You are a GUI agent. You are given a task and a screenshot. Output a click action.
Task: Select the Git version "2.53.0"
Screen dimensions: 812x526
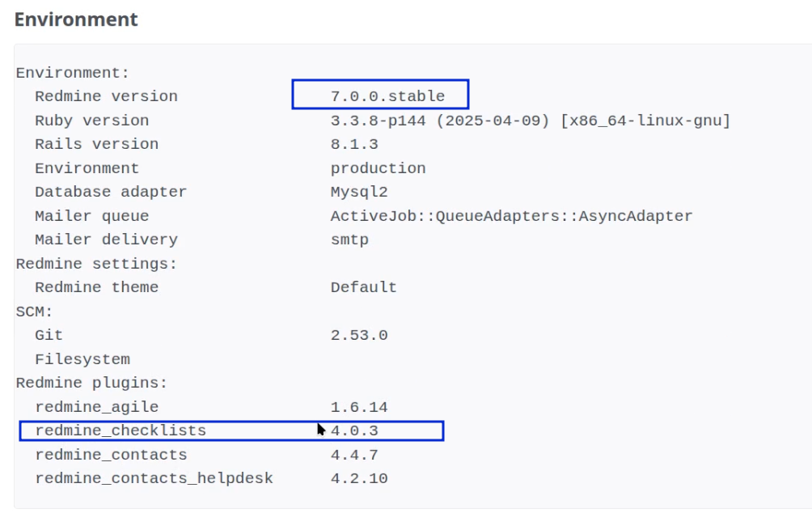[x=359, y=335]
